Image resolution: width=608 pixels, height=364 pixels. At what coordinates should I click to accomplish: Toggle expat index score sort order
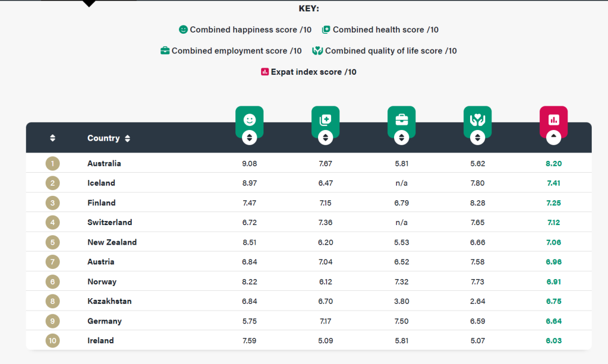pos(553,137)
